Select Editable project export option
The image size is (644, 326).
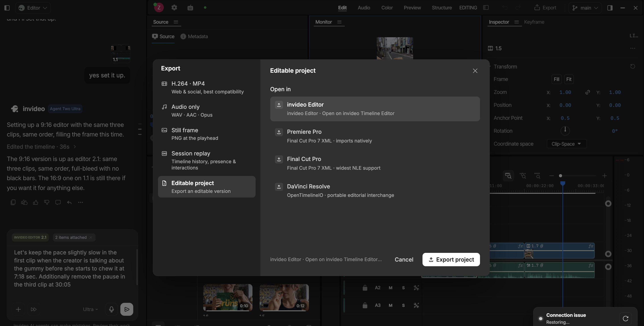pyautogui.click(x=207, y=187)
